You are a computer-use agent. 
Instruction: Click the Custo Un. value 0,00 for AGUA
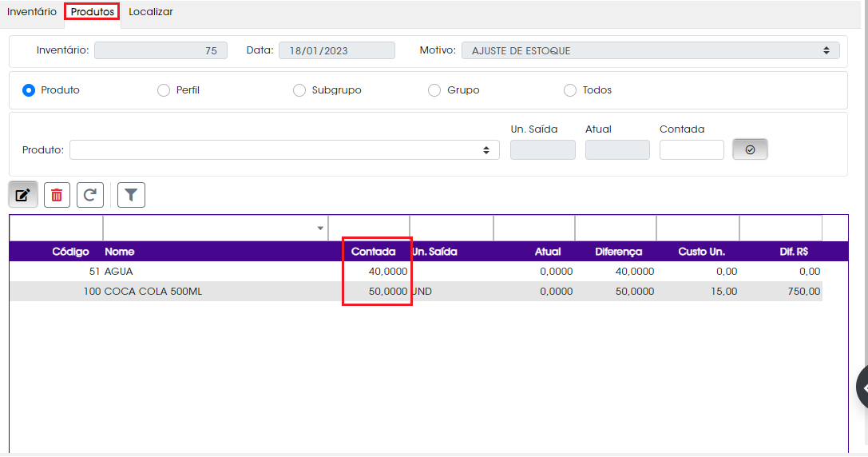pos(727,272)
